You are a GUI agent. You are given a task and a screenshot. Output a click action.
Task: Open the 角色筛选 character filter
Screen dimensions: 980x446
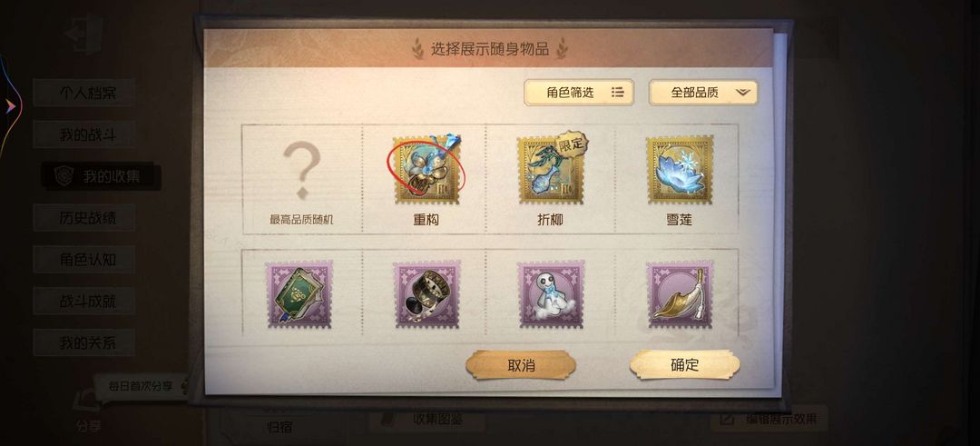click(x=579, y=93)
